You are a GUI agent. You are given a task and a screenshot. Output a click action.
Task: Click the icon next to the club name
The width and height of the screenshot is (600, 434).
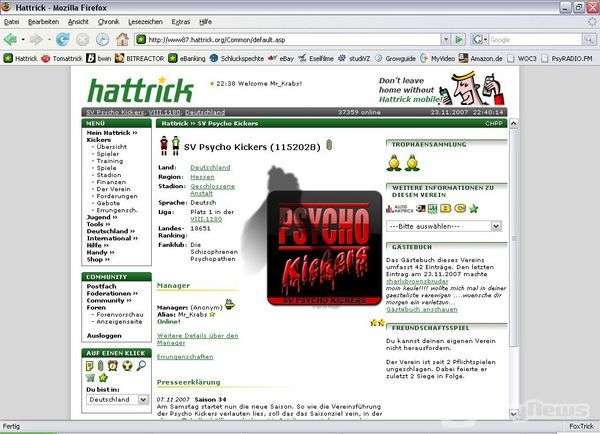329,145
